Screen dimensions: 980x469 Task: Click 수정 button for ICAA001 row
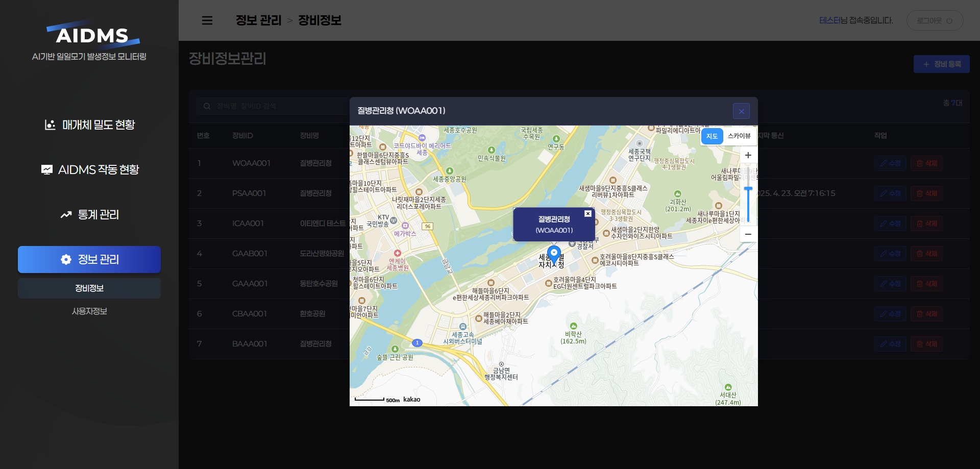pos(890,224)
